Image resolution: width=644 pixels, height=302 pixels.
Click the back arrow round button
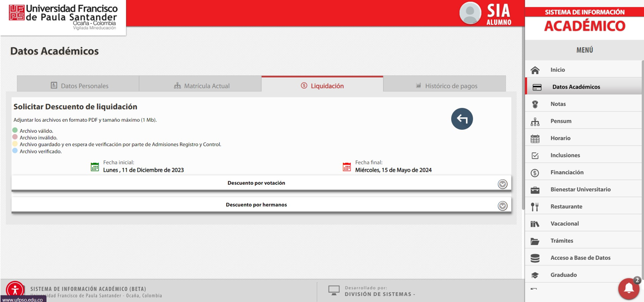coord(462,119)
